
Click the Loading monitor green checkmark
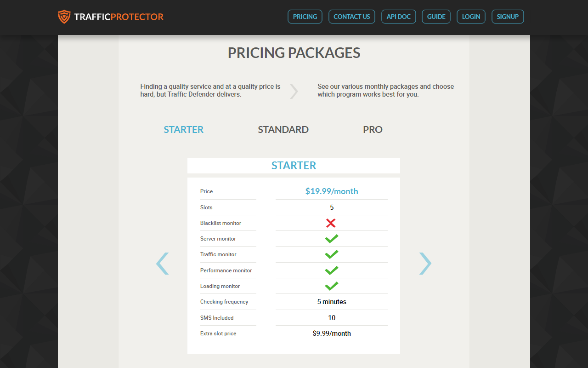tap(331, 286)
